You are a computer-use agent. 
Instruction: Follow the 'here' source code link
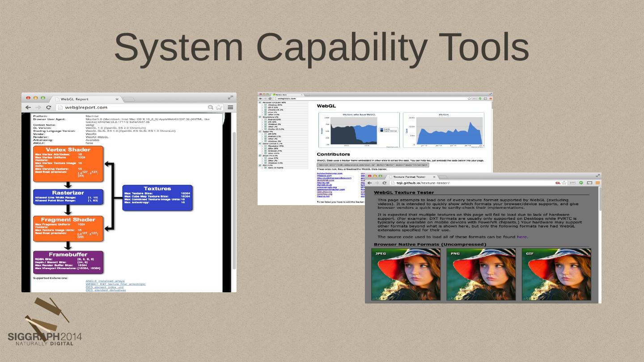pos(522,237)
